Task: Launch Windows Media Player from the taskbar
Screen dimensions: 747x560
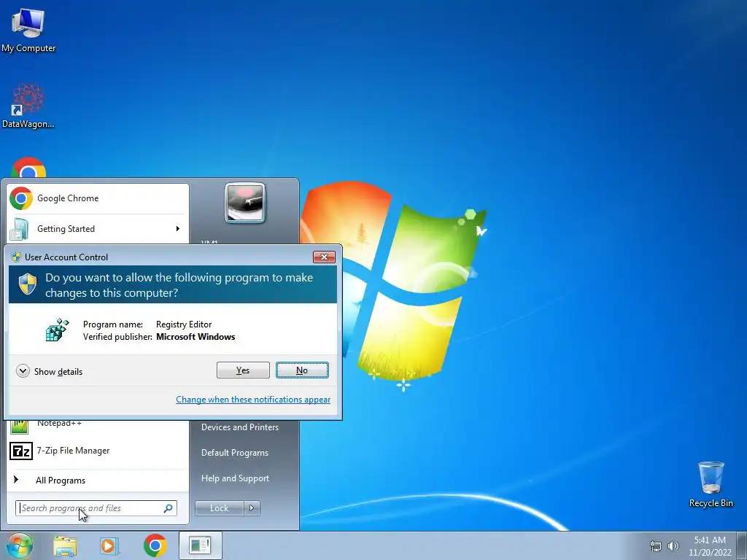Action: point(109,545)
